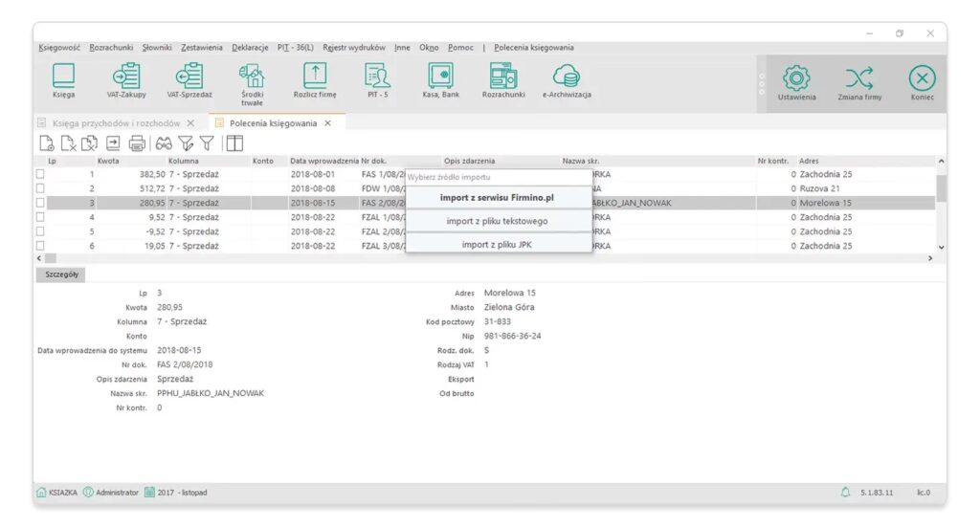Open the Deklaracje menu

[250, 47]
